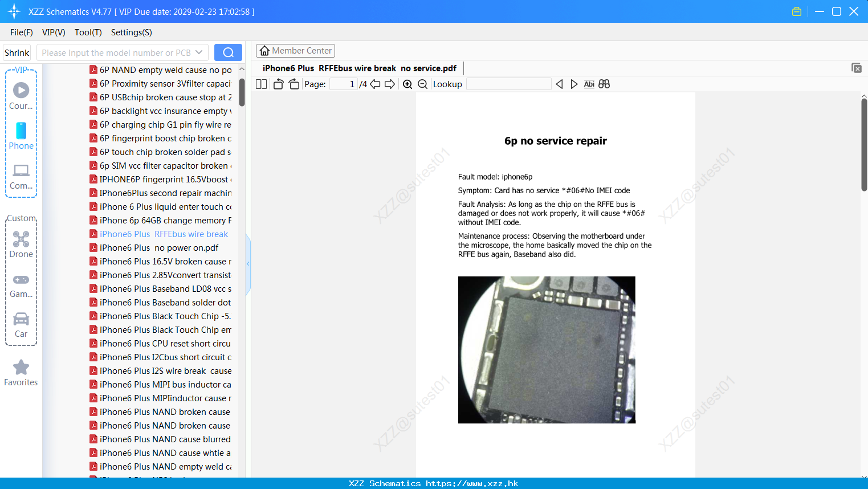This screenshot has width=868, height=489.
Task: Close the document tab panel icon
Action: (x=856, y=68)
